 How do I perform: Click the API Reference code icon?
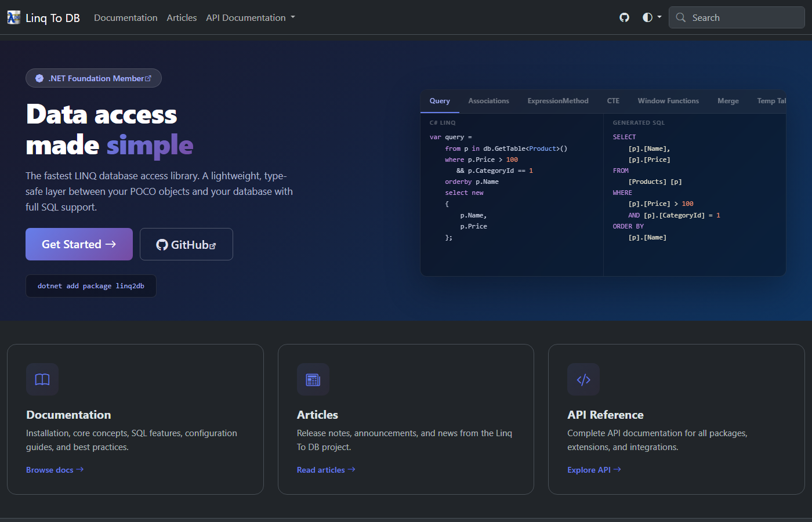tap(583, 379)
